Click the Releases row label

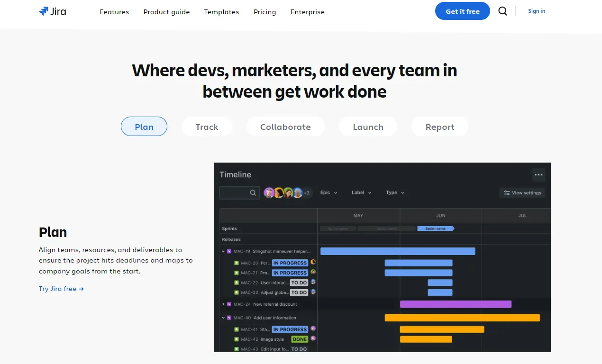[231, 239]
